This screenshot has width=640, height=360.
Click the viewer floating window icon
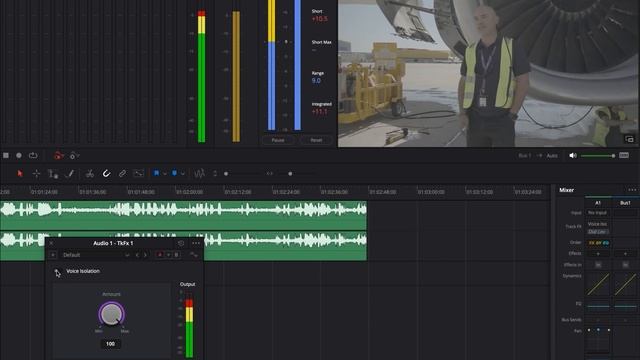point(629,139)
